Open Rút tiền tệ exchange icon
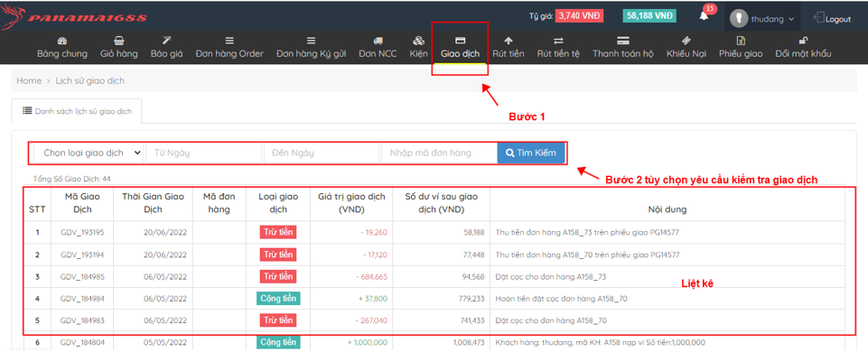868x352 pixels. [558, 41]
